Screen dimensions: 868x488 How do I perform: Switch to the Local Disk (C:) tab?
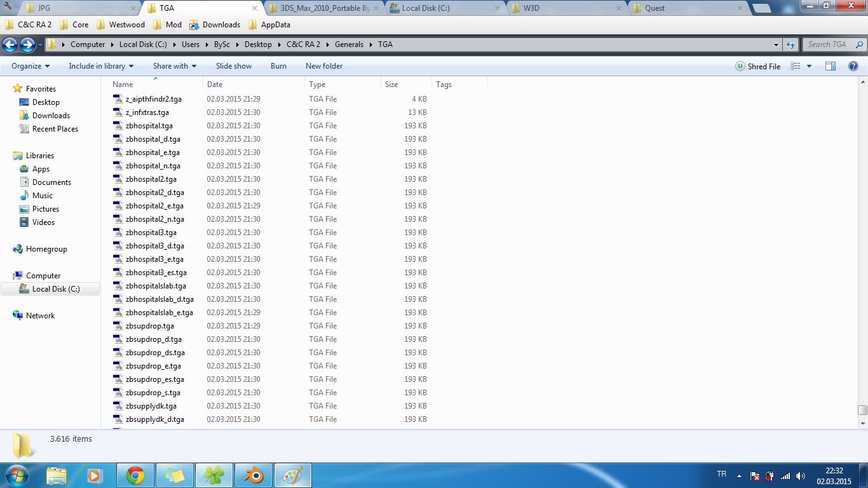point(445,8)
